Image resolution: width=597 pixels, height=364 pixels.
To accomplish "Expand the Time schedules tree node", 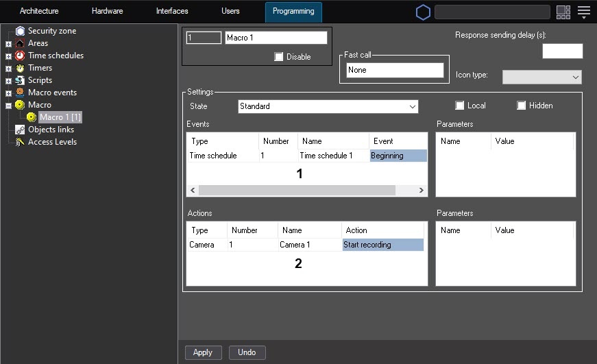I will (x=8, y=56).
